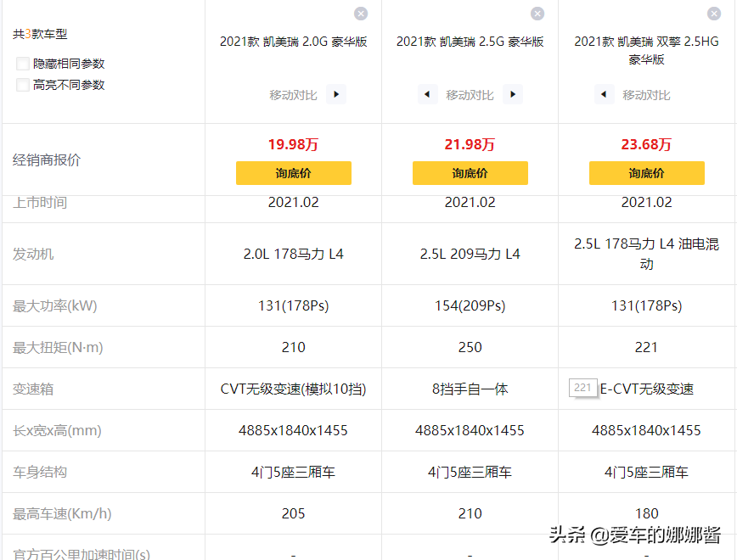Click 询底价 under the 21.98万 price
The width and height of the screenshot is (737, 560).
470,173
